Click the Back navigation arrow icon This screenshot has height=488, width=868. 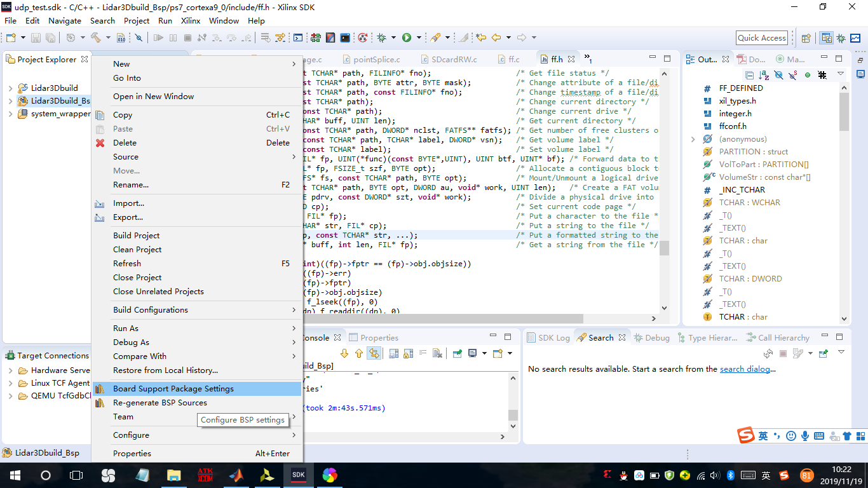pos(496,37)
